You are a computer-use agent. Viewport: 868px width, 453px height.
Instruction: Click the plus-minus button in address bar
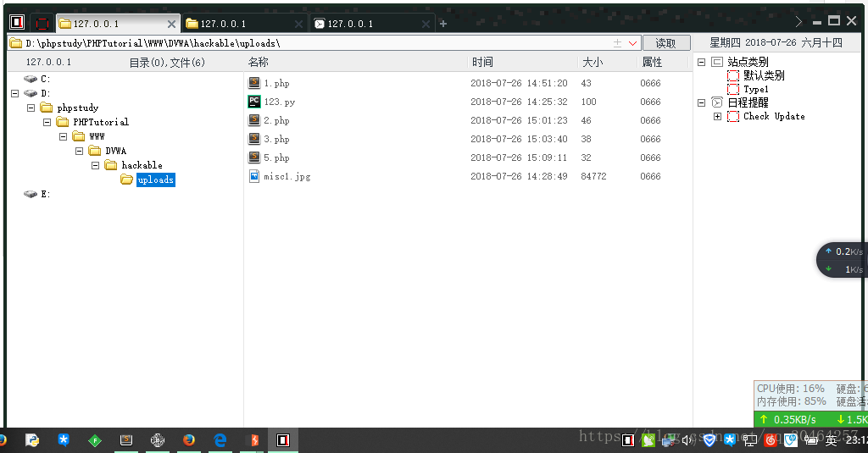[x=618, y=43]
